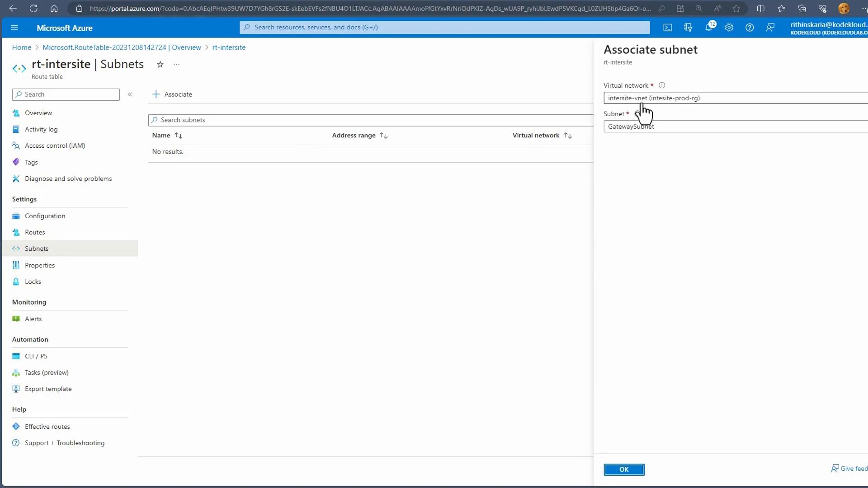The width and height of the screenshot is (868, 488).
Task: Open the Virtual network dropdown
Action: (x=736, y=98)
